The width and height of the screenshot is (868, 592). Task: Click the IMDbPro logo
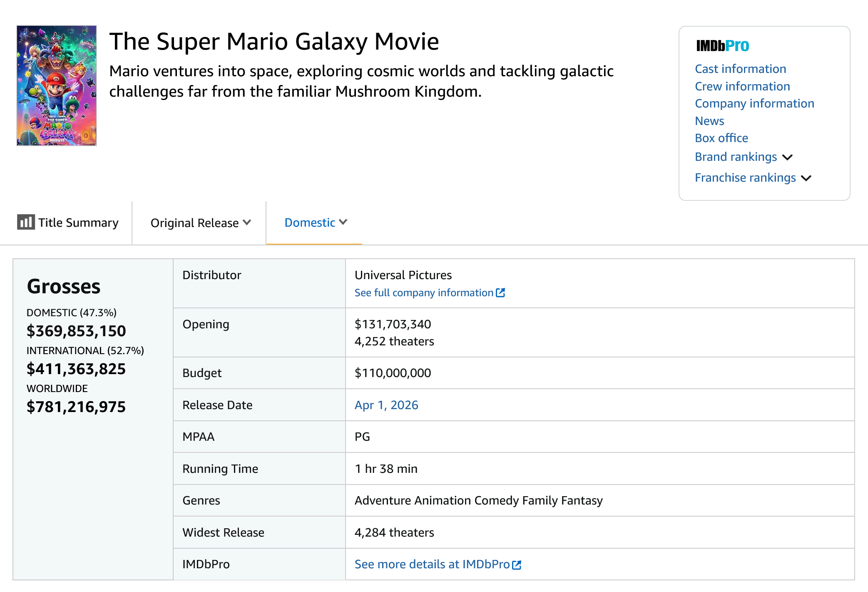[x=722, y=46]
